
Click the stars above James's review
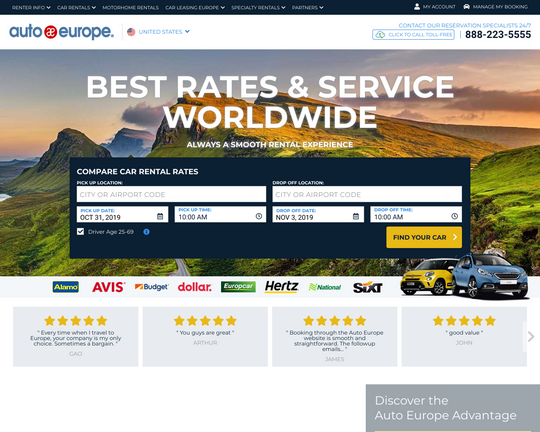click(x=335, y=321)
